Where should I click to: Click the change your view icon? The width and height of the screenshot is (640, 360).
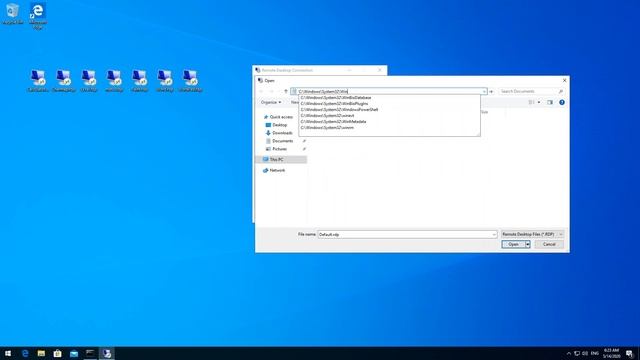[531, 102]
